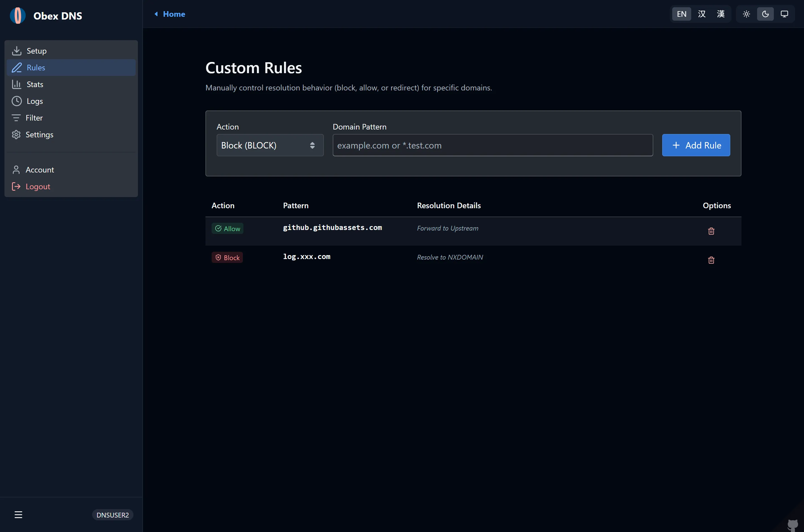Click the Allow badge

pyautogui.click(x=227, y=229)
